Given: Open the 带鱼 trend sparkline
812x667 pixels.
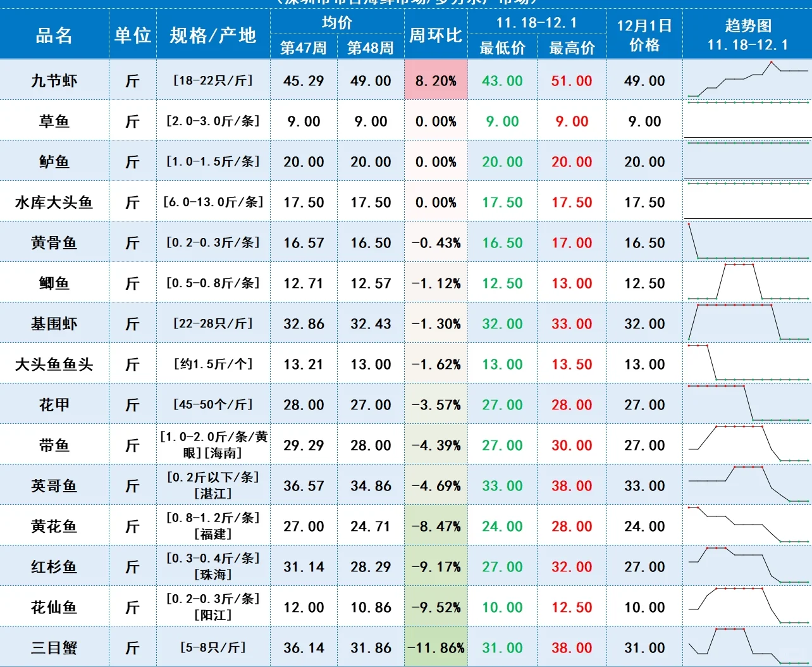Looking at the screenshot, I should click(747, 444).
